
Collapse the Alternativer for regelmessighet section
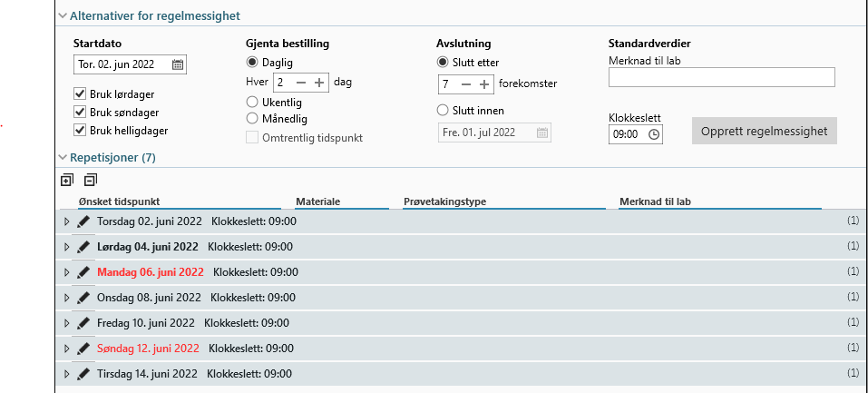pos(62,15)
